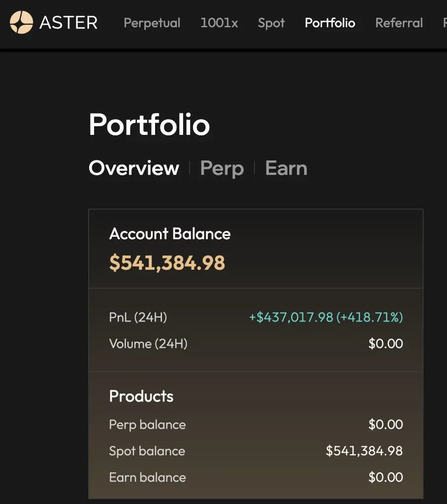Click the $541,384.98 account balance amount
The height and width of the screenshot is (504, 447).
pos(167,263)
